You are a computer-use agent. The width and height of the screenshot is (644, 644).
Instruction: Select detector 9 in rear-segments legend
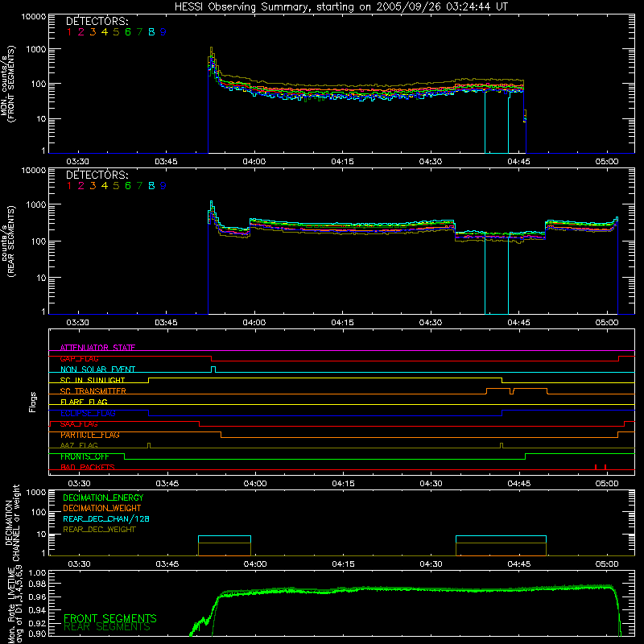point(163,186)
